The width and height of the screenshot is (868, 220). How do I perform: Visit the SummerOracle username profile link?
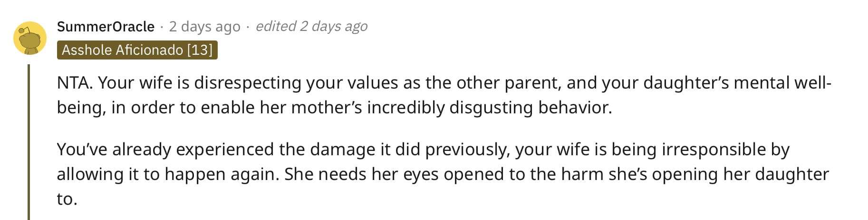106,26
